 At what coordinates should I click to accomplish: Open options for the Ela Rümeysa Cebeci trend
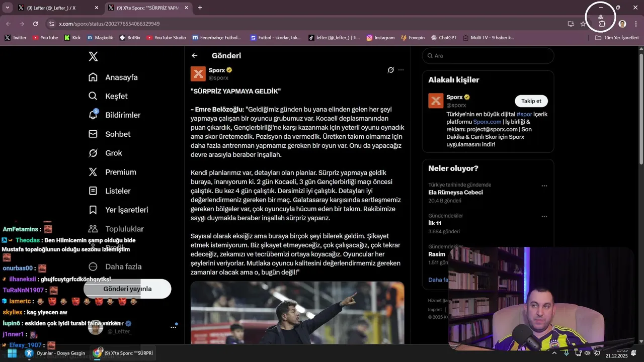(x=544, y=186)
